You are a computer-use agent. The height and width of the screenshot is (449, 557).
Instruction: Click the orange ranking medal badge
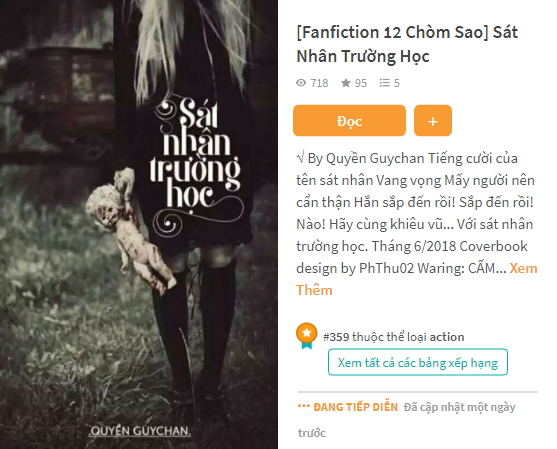coord(307,336)
